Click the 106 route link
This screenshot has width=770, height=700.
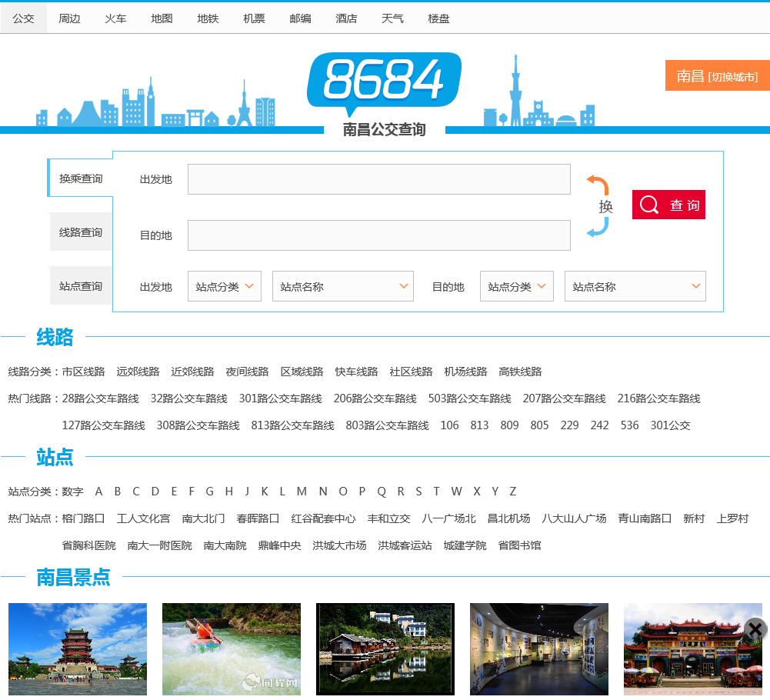(450, 425)
